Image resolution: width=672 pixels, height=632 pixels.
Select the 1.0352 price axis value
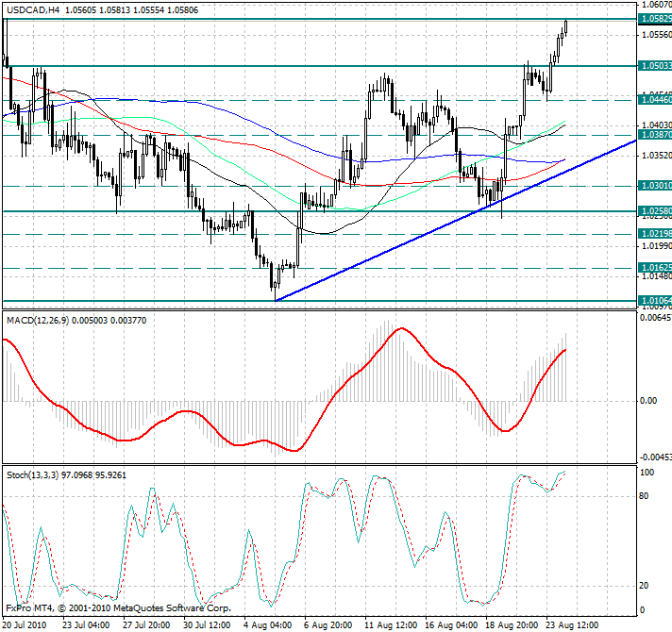click(x=657, y=155)
